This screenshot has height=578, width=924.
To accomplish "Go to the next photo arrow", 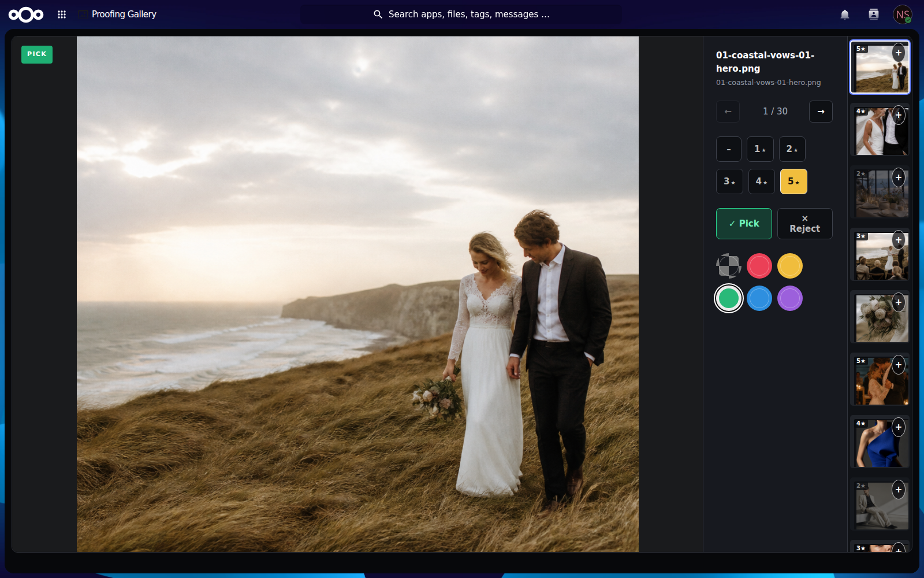I will (x=821, y=112).
